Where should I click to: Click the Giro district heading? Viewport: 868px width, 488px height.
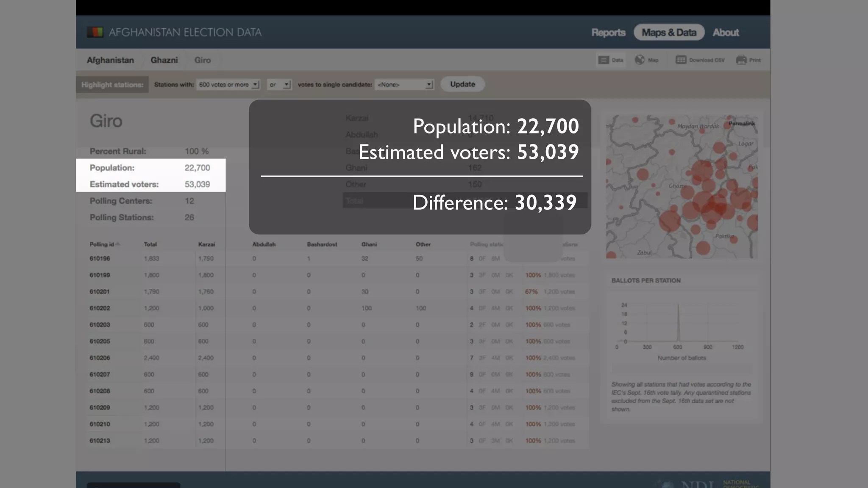(106, 121)
